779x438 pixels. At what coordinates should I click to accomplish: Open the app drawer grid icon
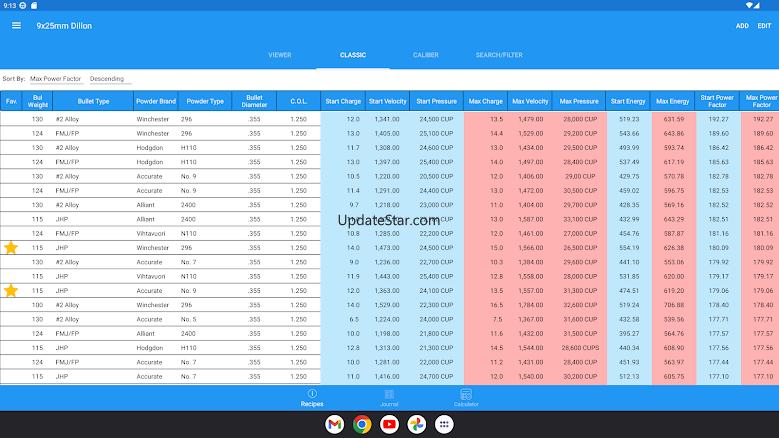point(444,425)
